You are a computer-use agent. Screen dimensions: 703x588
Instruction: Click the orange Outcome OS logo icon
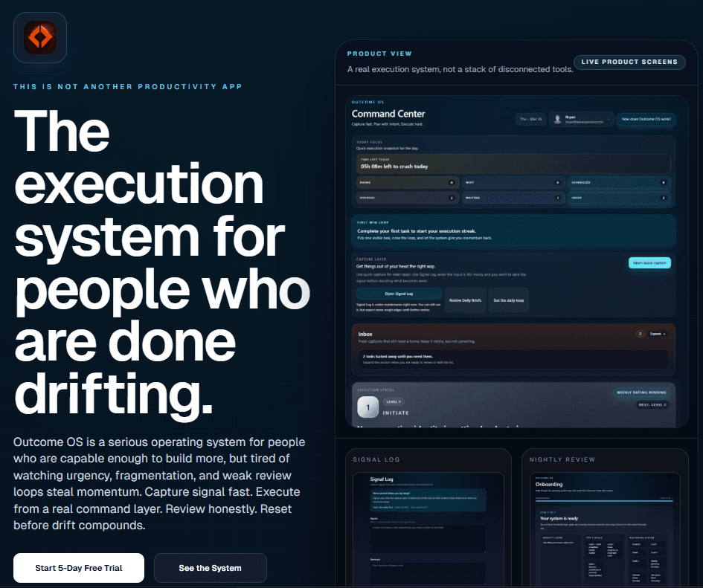[40, 38]
